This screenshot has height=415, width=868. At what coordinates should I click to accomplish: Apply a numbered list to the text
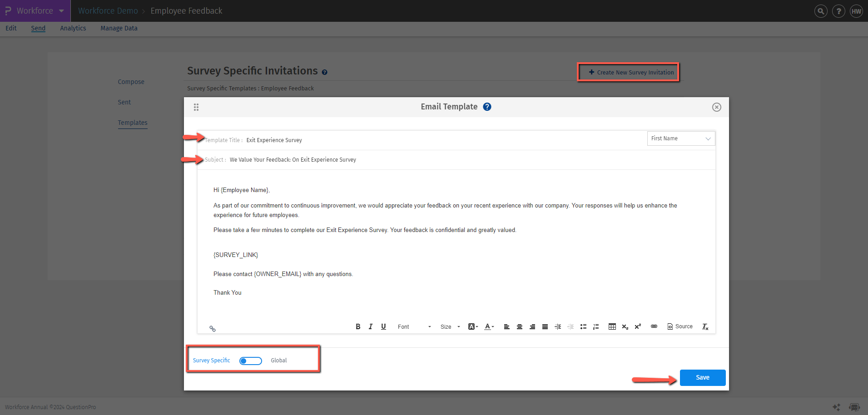[x=596, y=326]
